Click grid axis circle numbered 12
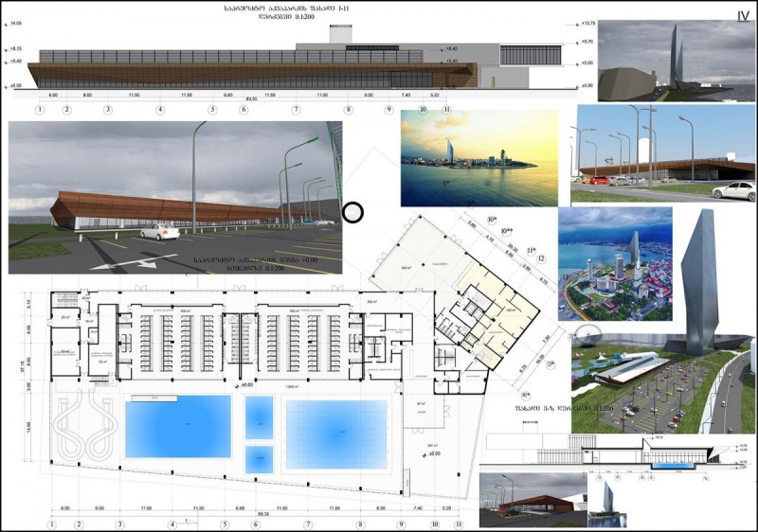The height and width of the screenshot is (532, 758). 541,257
